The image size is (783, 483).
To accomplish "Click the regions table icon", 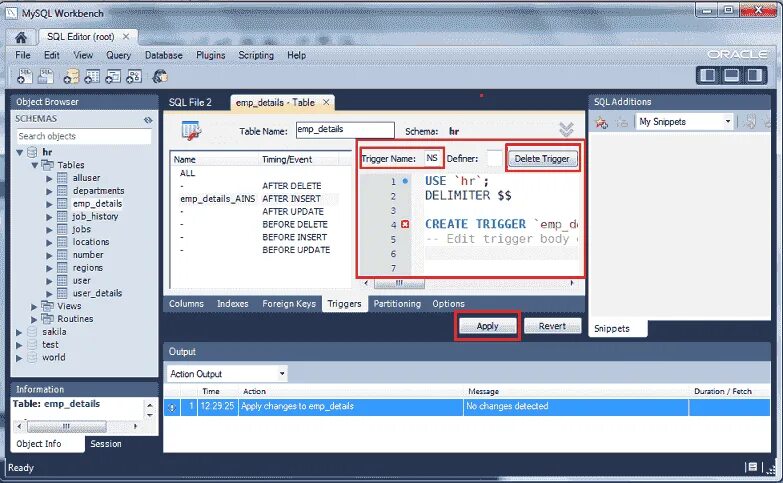I will pos(62,268).
